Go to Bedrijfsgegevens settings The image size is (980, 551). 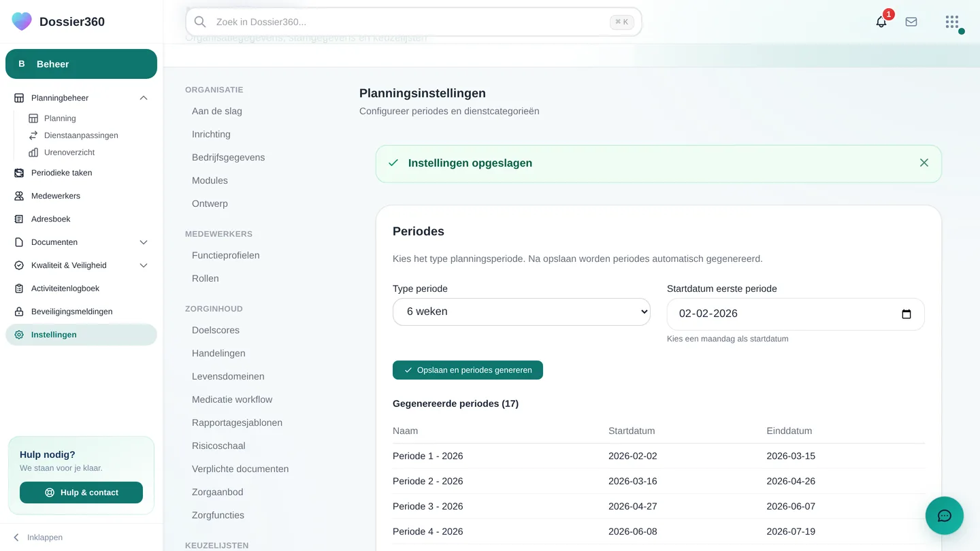229,157
